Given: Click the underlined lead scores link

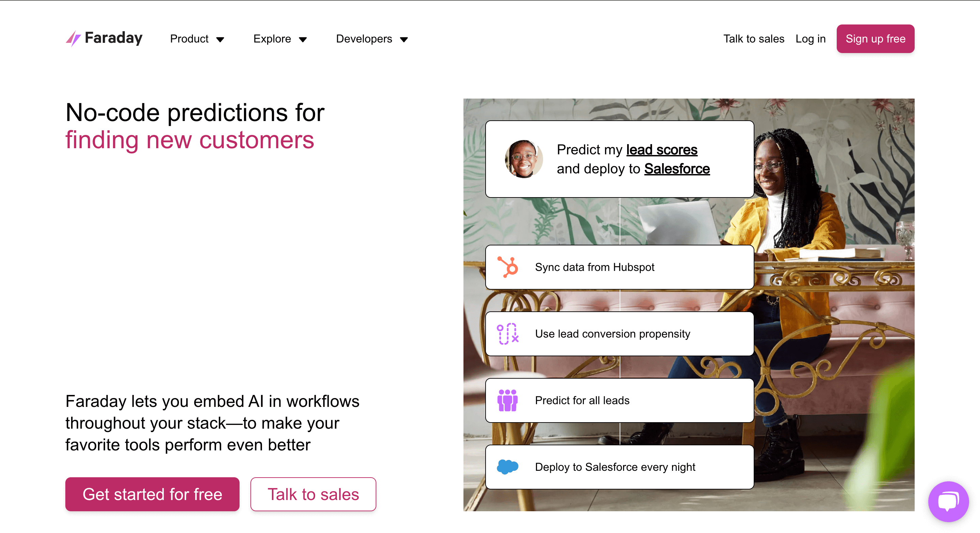Looking at the screenshot, I should 661,150.
